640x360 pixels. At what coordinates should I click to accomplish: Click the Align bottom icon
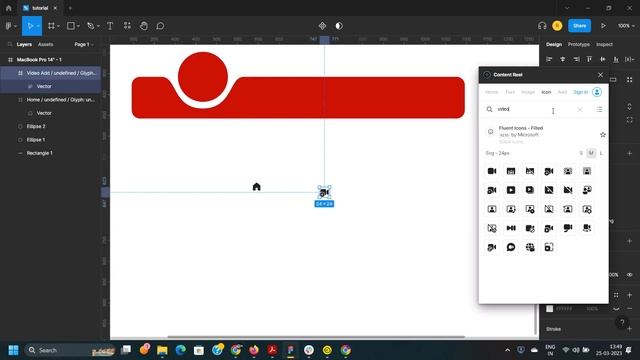(x=616, y=59)
